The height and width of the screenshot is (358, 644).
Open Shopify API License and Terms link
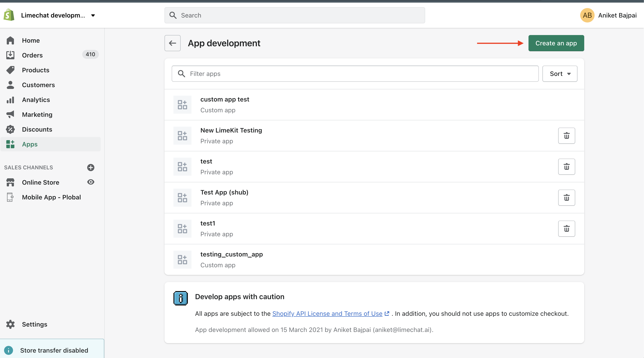tap(327, 314)
